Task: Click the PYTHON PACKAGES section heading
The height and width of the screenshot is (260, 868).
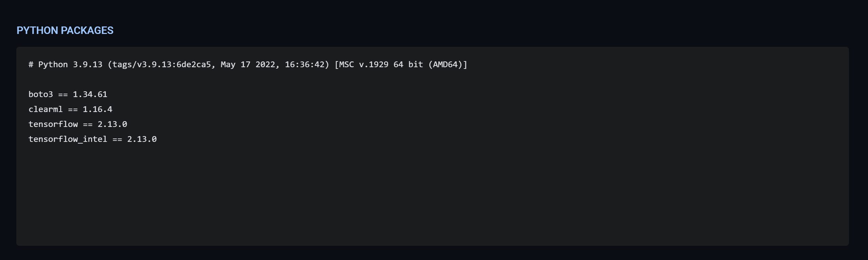Action: [65, 31]
